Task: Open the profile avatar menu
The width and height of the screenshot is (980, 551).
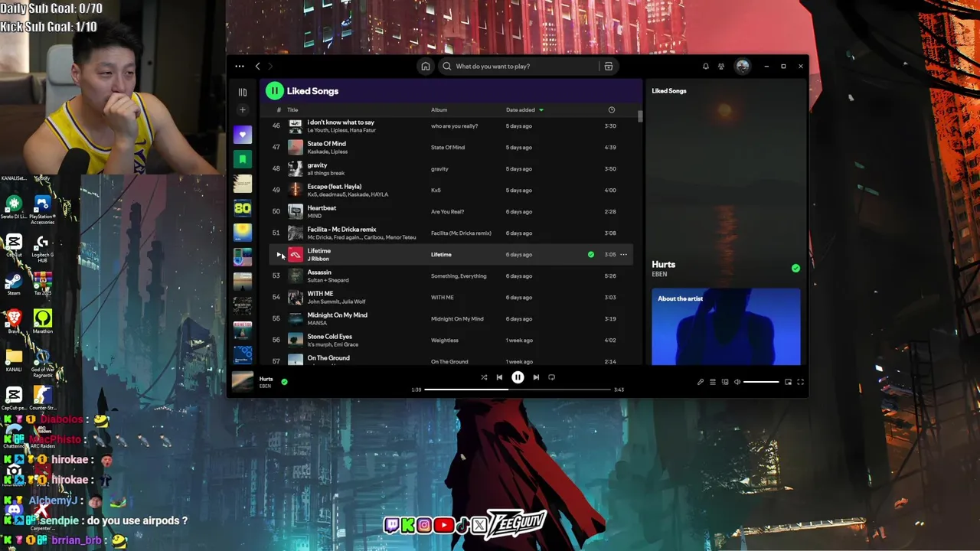Action: (742, 67)
